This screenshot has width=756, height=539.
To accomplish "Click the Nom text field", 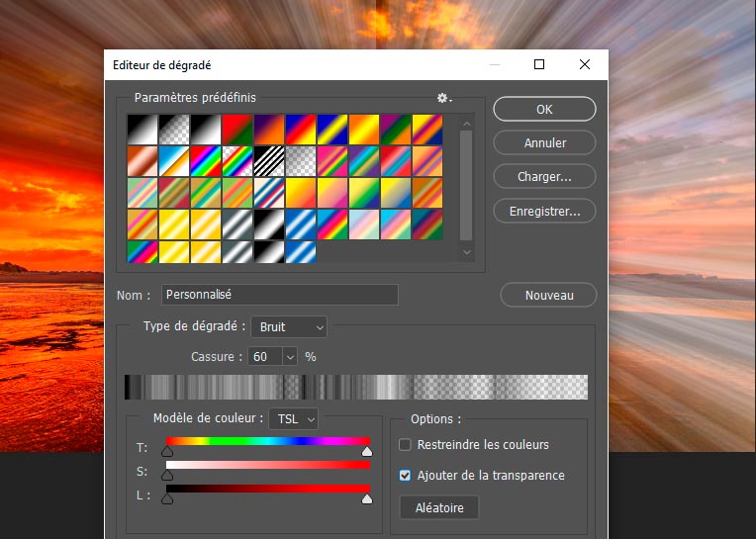I will [x=279, y=295].
